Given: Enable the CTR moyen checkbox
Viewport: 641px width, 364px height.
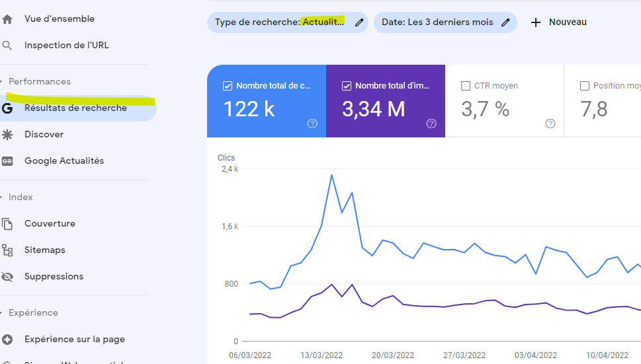Looking at the screenshot, I should pyautogui.click(x=466, y=86).
